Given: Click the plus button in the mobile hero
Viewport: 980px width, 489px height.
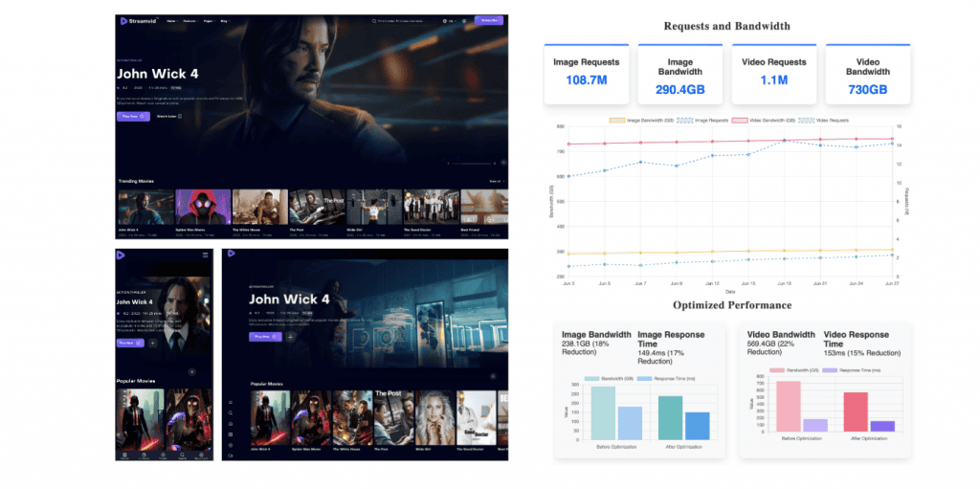Looking at the screenshot, I should [152, 343].
